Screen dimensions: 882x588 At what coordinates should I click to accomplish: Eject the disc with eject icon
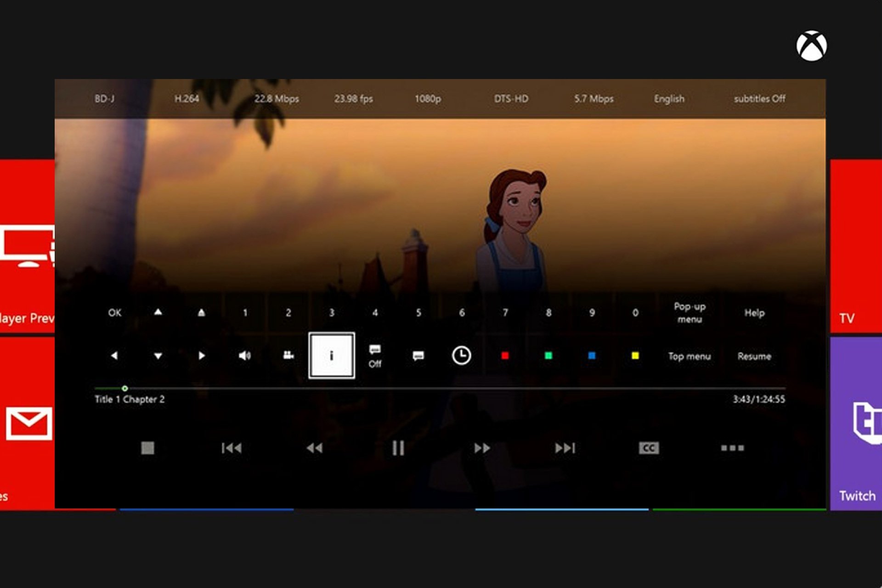pos(201,313)
